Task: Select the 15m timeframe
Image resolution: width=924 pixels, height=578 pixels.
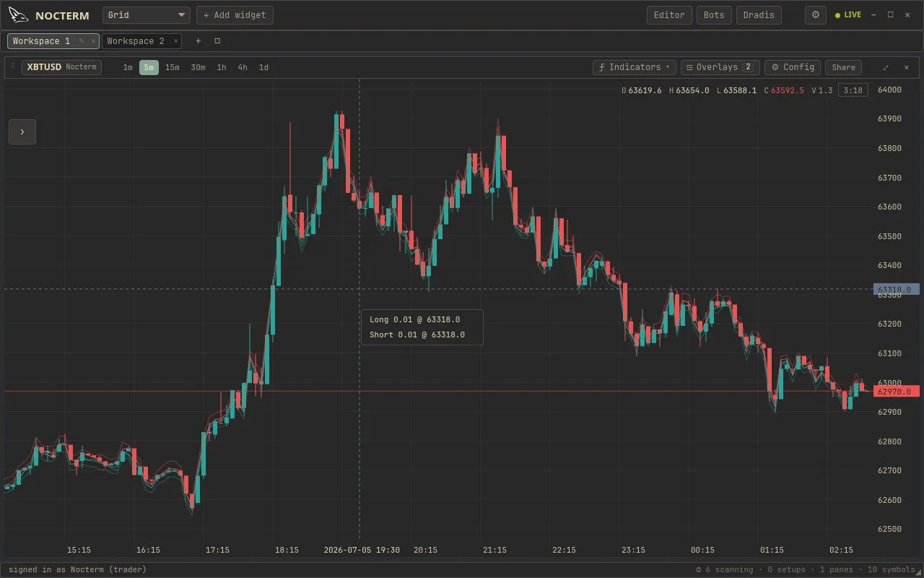Action: [173, 67]
